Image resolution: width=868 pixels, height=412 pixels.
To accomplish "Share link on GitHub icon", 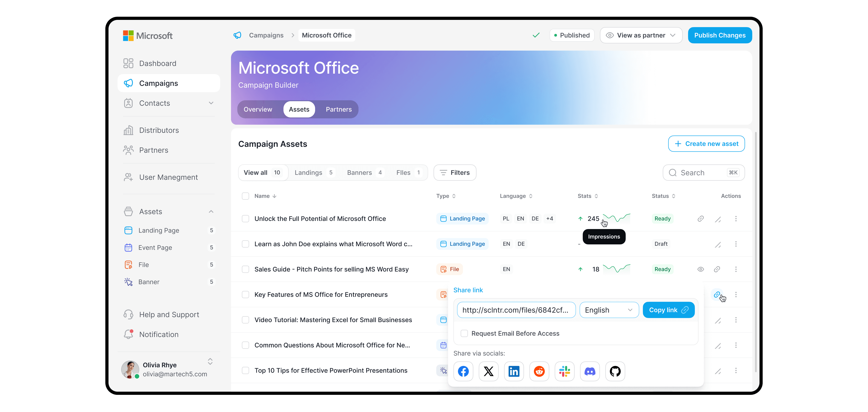I will [x=615, y=371].
